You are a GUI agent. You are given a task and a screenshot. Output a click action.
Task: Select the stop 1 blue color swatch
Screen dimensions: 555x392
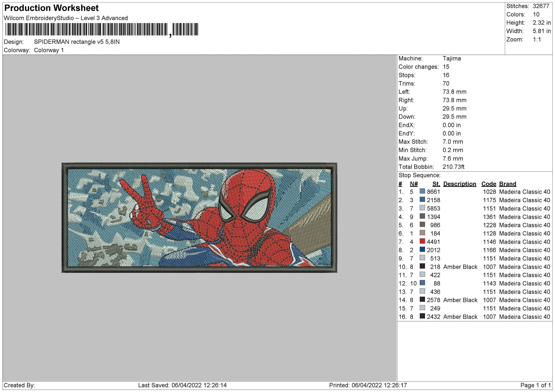point(422,191)
